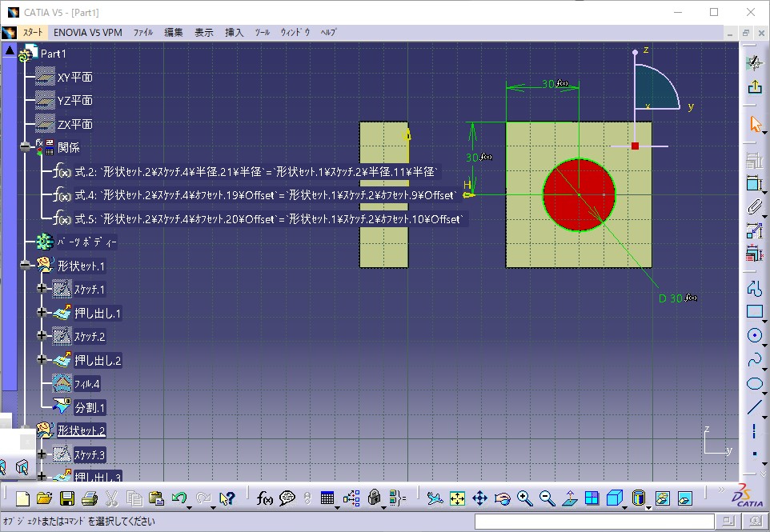Select the Fit All In view icon
The height and width of the screenshot is (532, 770).
pyautogui.click(x=457, y=498)
